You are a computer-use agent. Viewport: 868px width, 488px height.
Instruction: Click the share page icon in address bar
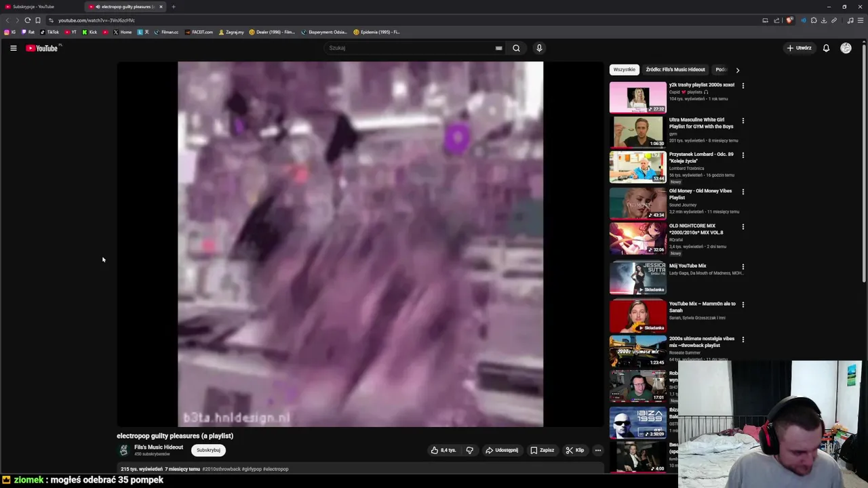coord(776,20)
